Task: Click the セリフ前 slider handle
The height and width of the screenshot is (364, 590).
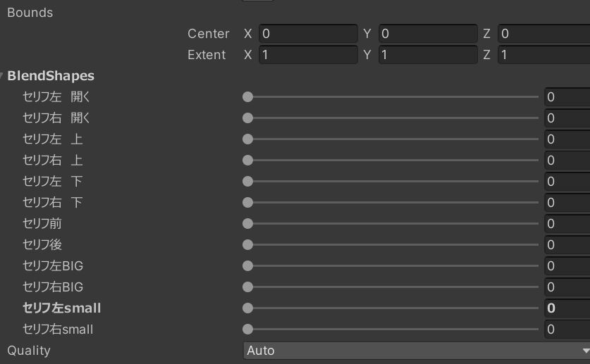Action: [247, 224]
